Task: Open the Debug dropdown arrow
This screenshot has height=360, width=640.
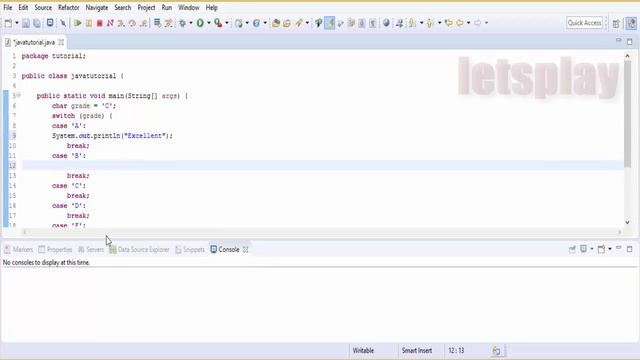Action: coord(191,23)
